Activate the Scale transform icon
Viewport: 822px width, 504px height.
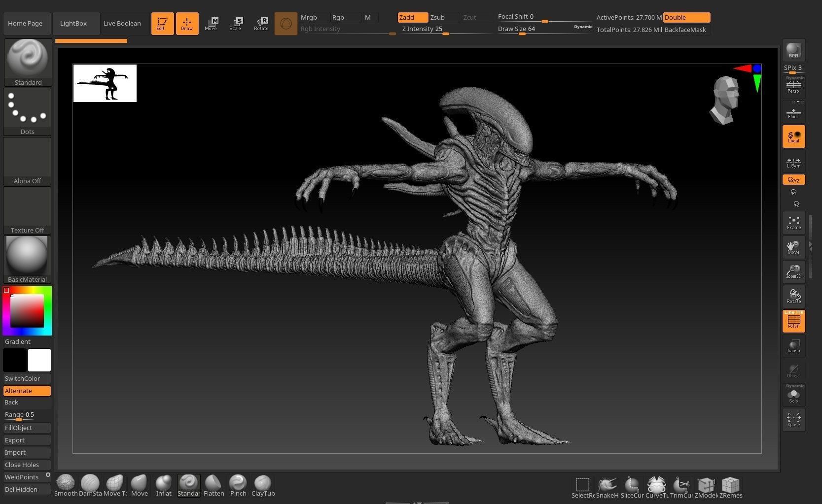236,23
